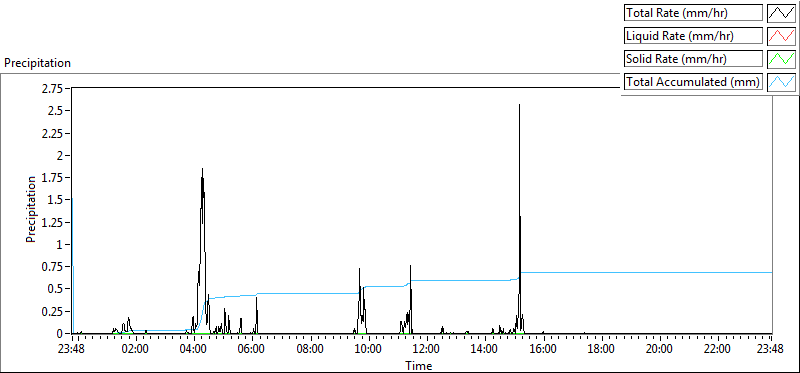The width and height of the screenshot is (800, 373).
Task: Click the 18:00 x-axis time label
Action: (601, 349)
